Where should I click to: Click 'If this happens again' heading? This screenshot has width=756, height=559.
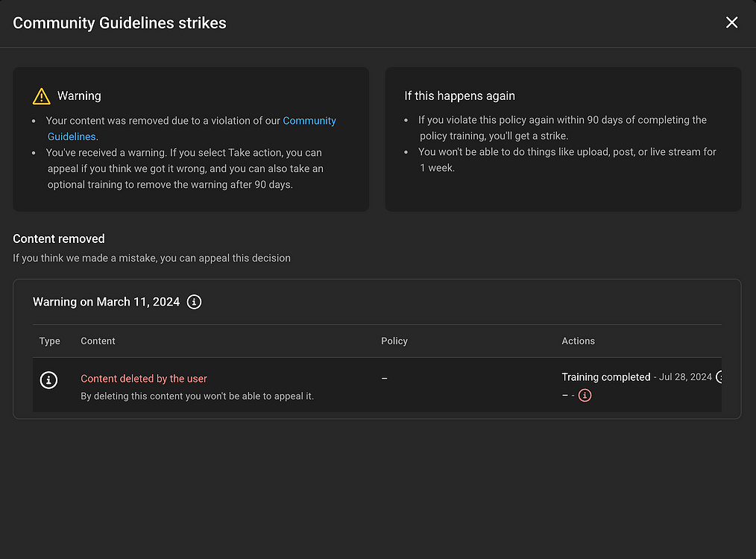tap(459, 96)
